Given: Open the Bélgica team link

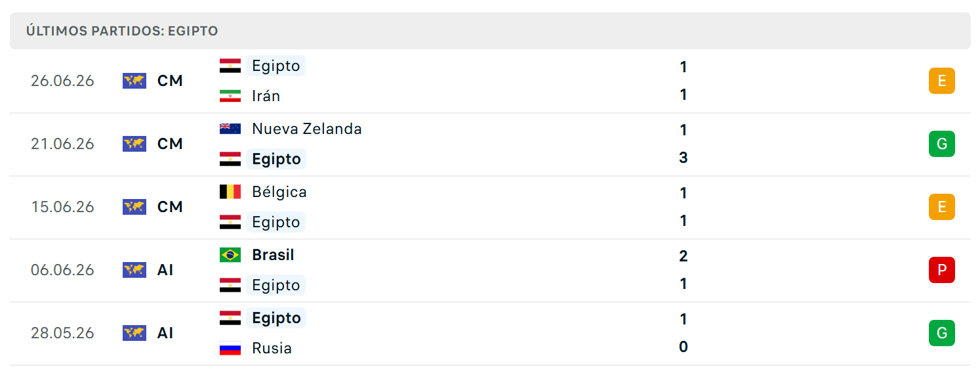Looking at the screenshot, I should (x=279, y=192).
